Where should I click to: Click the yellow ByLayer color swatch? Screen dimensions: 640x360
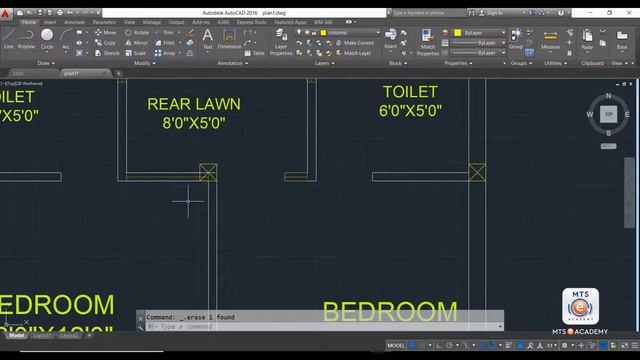(x=458, y=33)
